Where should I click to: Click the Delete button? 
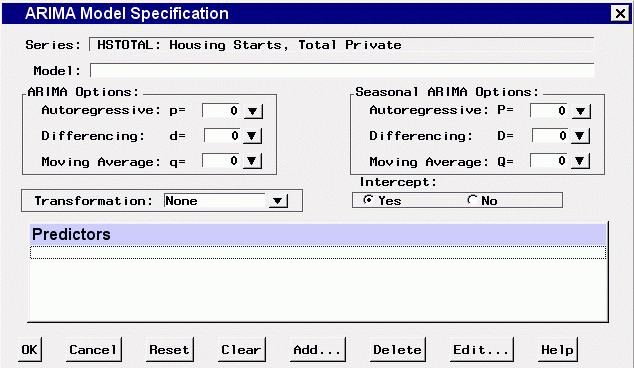pyautogui.click(x=397, y=350)
